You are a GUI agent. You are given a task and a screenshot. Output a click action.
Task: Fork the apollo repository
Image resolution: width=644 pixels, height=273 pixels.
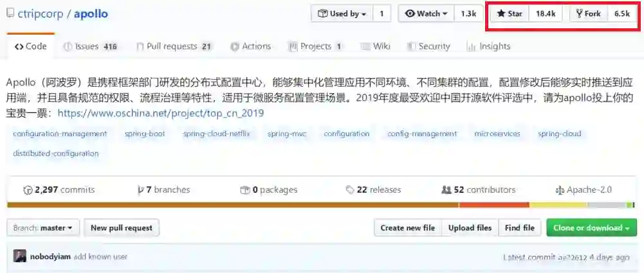[589, 13]
